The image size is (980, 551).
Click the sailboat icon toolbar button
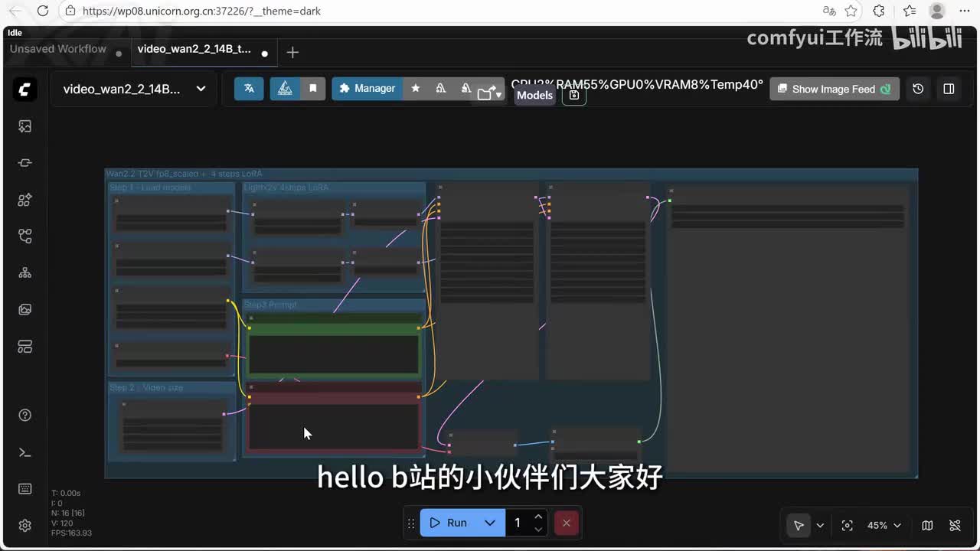285,88
